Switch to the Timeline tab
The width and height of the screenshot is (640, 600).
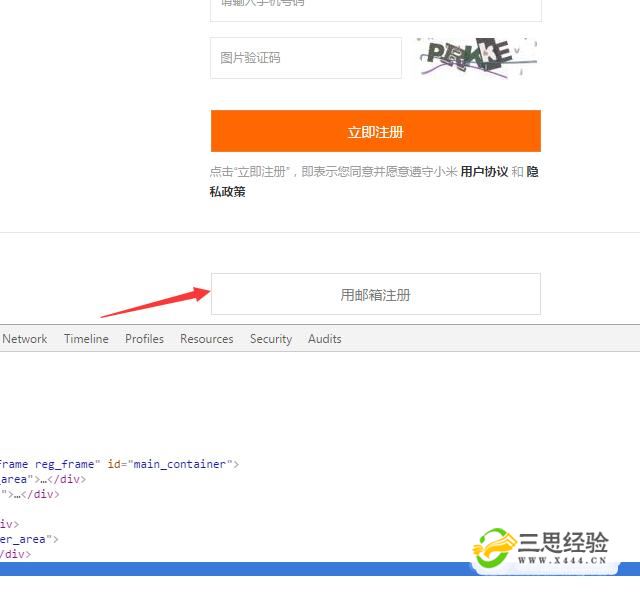86,339
